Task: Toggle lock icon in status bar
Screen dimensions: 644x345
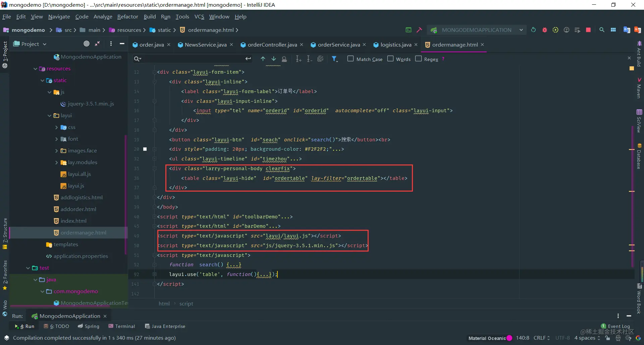Action: pyautogui.click(x=608, y=338)
